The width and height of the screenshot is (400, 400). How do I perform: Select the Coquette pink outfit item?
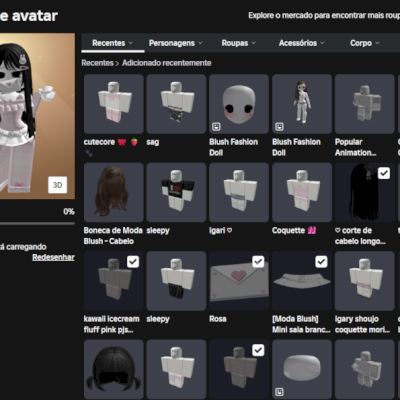click(302, 192)
